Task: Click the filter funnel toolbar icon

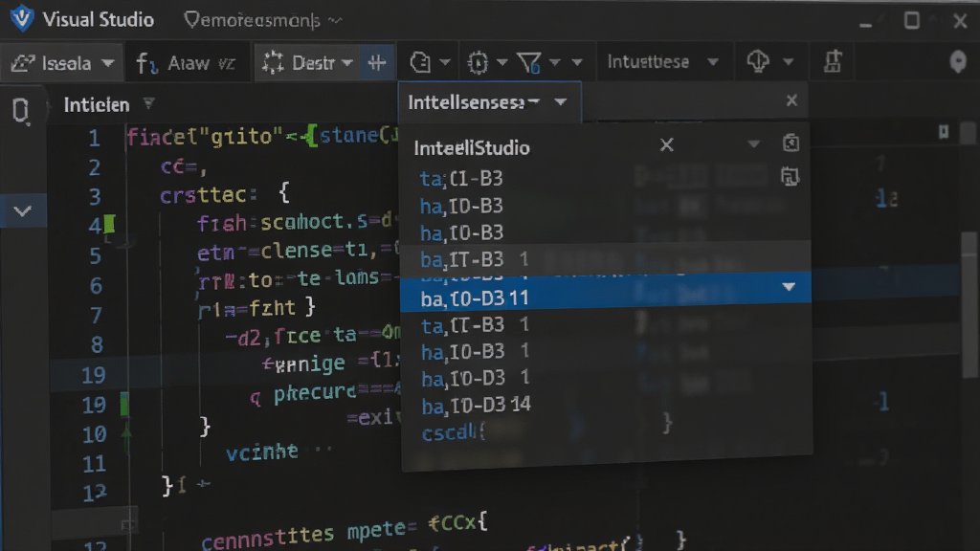Action: (528, 62)
